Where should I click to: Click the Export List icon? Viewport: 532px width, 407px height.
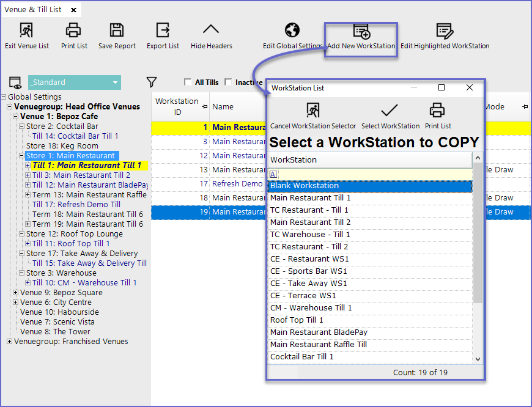click(x=163, y=31)
